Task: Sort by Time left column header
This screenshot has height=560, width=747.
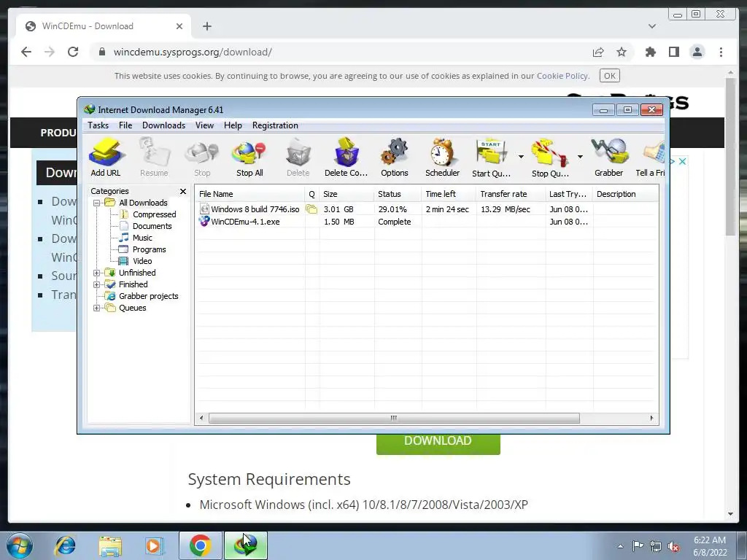Action: [449, 194]
